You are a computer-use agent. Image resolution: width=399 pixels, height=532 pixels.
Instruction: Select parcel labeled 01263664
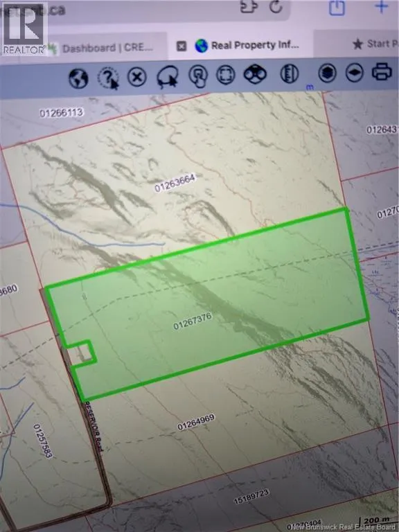(175, 183)
